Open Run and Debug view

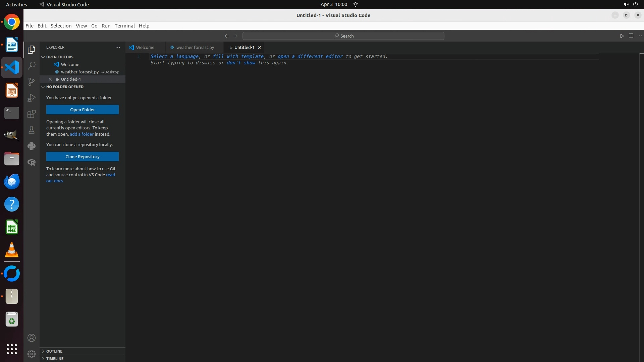(32, 98)
